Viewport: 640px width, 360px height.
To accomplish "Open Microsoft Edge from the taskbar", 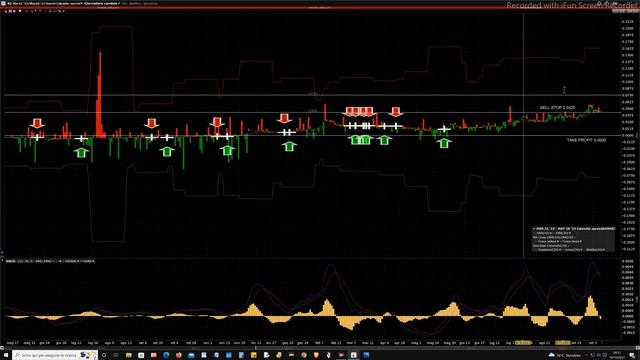I will [166, 355].
